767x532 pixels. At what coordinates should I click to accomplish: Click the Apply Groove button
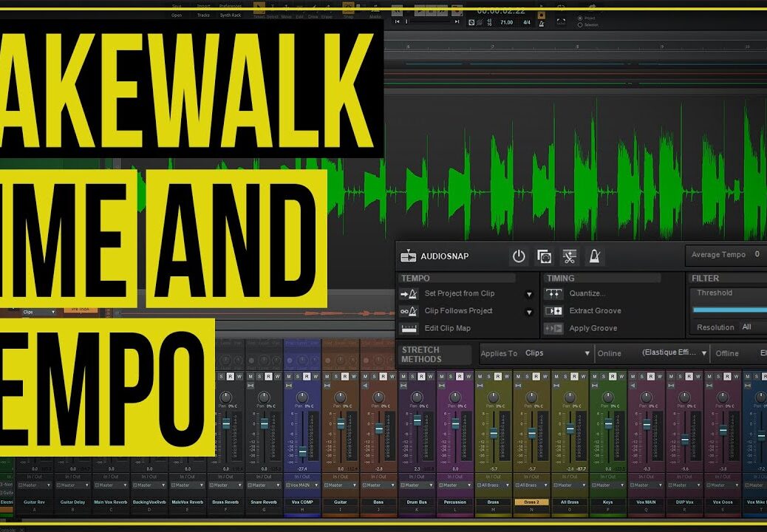(x=593, y=328)
